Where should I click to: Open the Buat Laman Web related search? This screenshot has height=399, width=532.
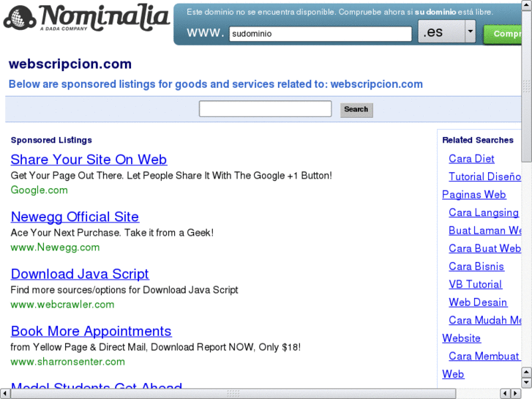click(x=485, y=231)
